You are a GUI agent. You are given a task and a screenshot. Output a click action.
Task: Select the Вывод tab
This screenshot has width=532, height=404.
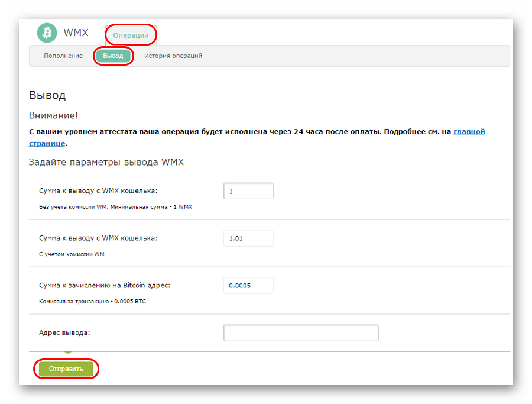pyautogui.click(x=113, y=56)
